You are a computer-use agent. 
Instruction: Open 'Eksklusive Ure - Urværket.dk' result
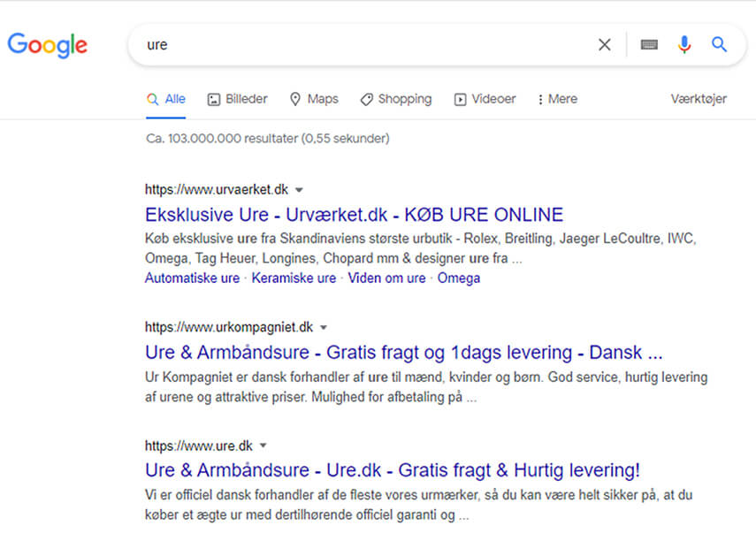[x=354, y=215]
